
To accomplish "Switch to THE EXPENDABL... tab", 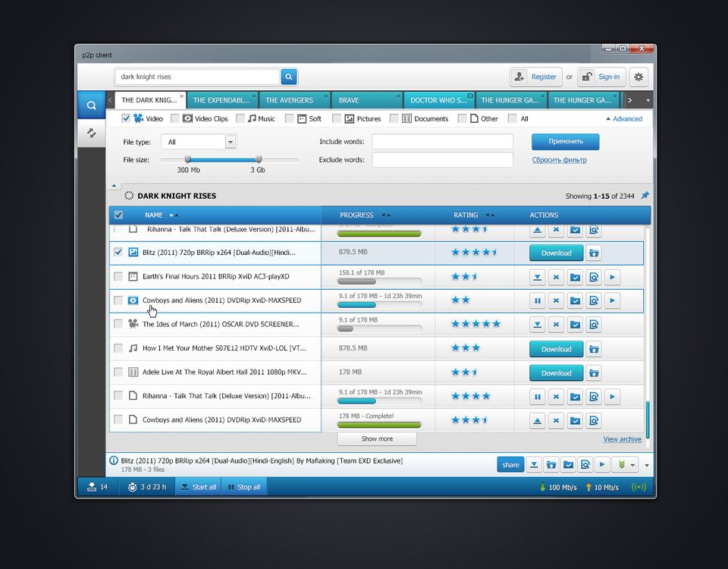I will point(222,100).
